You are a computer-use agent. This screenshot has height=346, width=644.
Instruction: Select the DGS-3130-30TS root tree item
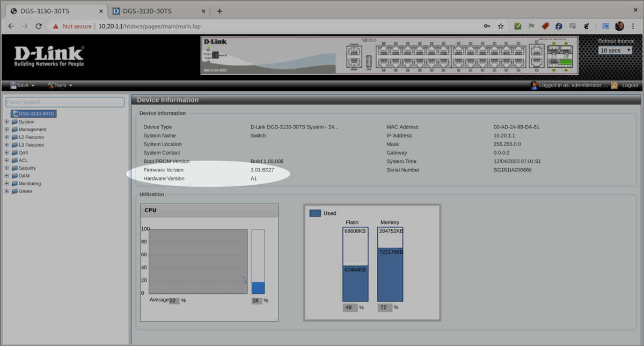tap(36, 114)
